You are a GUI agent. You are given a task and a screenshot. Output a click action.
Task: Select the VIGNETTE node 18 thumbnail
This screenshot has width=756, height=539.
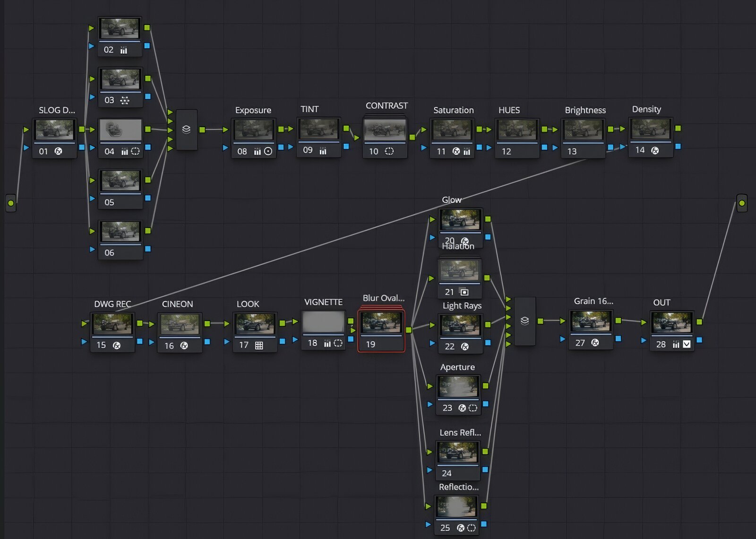[323, 322]
